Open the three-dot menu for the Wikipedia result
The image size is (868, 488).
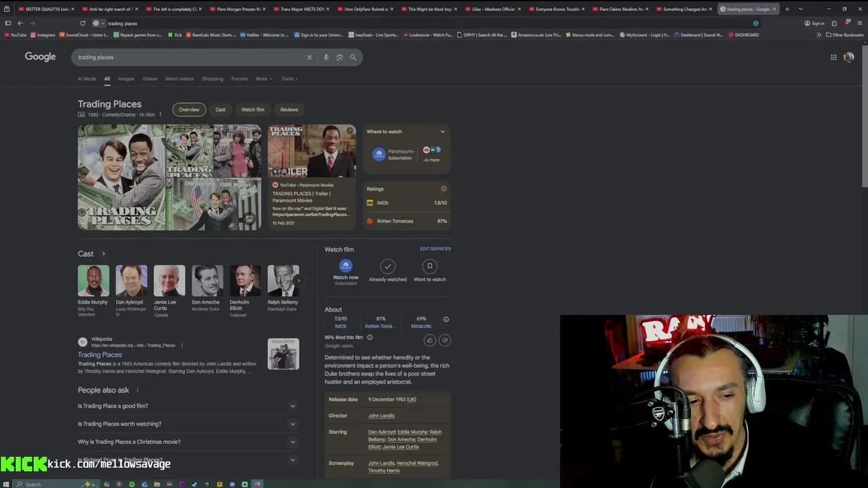[182, 345]
